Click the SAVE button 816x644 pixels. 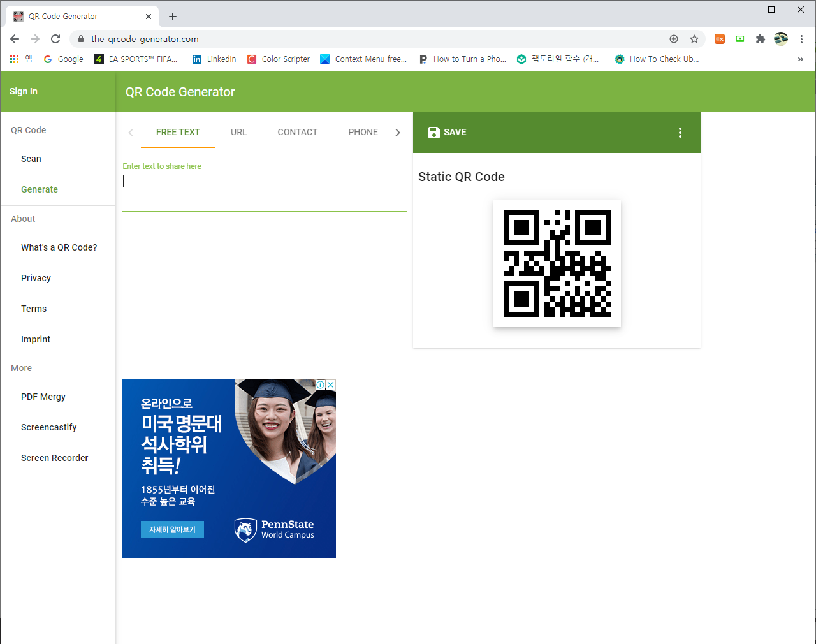[447, 132]
